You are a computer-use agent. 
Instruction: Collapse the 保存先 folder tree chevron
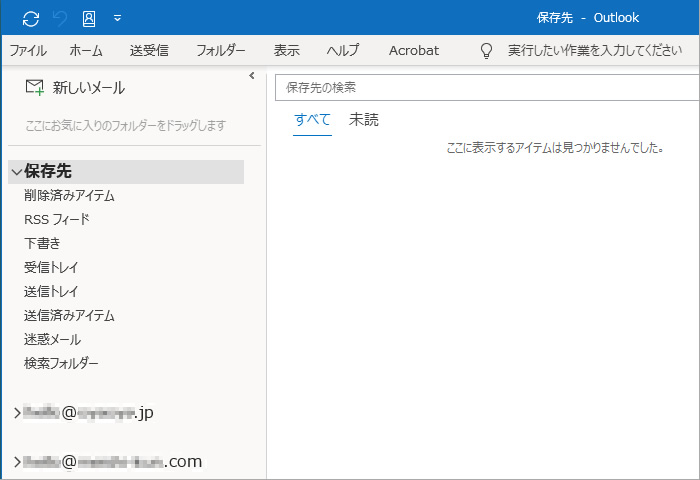(x=17, y=172)
